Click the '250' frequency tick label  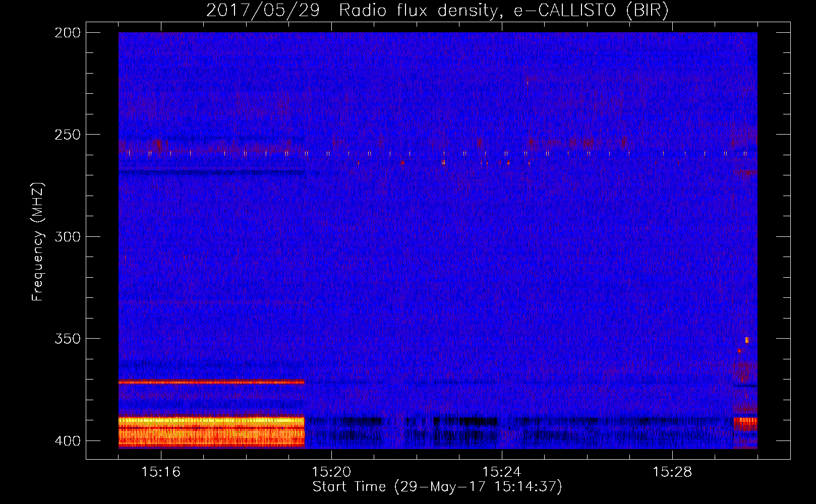click(68, 135)
